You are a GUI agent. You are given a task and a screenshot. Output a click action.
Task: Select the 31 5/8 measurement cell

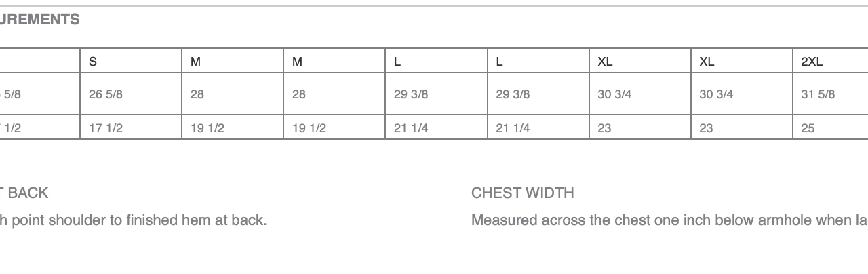[831, 94]
